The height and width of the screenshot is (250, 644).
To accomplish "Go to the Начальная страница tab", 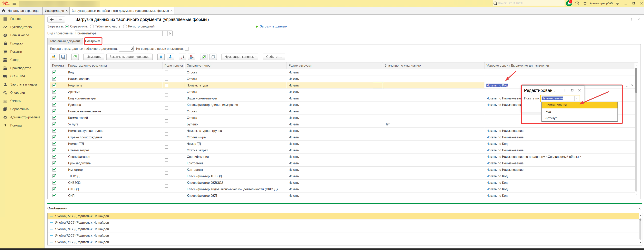I will click(21, 11).
